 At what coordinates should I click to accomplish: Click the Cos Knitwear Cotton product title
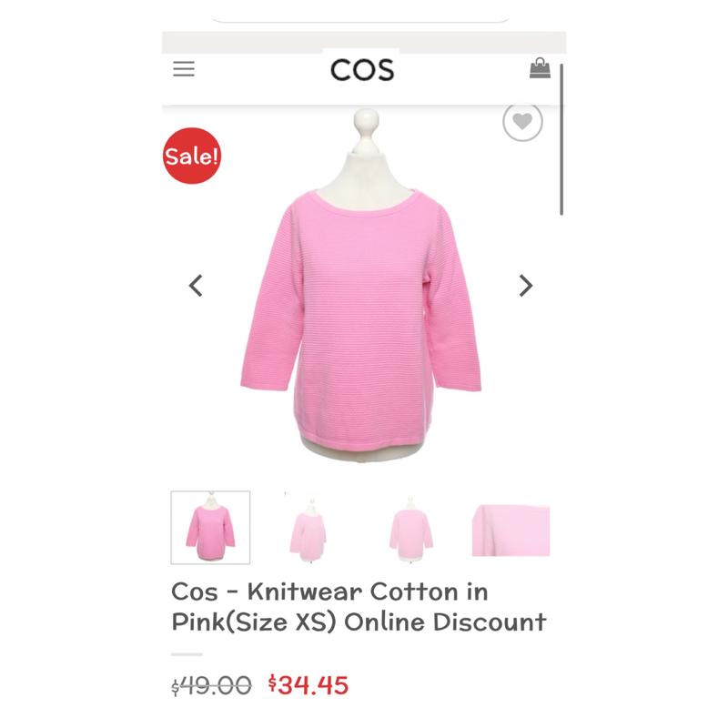359,607
